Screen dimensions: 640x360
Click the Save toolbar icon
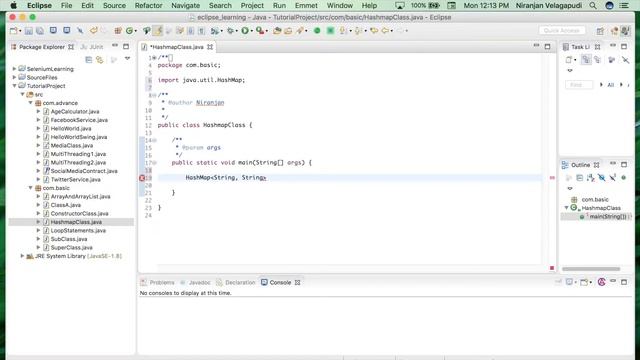coord(29,31)
